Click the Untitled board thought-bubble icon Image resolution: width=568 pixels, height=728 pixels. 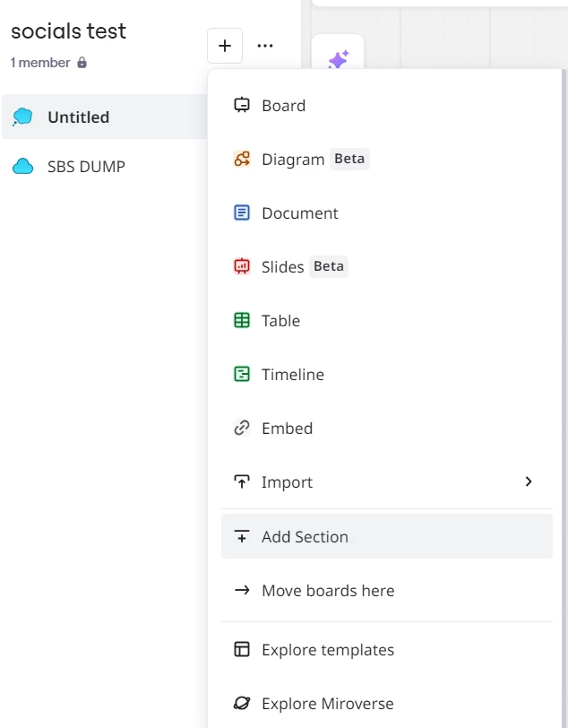click(22, 117)
